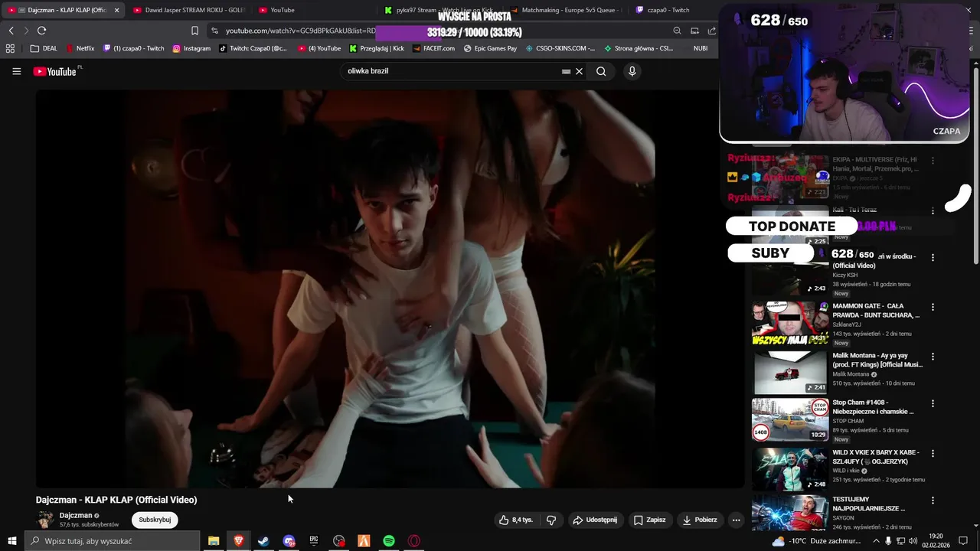The width and height of the screenshot is (980, 551).
Task: Open the Epic Games launcher taskbar icon
Action: pos(314,541)
